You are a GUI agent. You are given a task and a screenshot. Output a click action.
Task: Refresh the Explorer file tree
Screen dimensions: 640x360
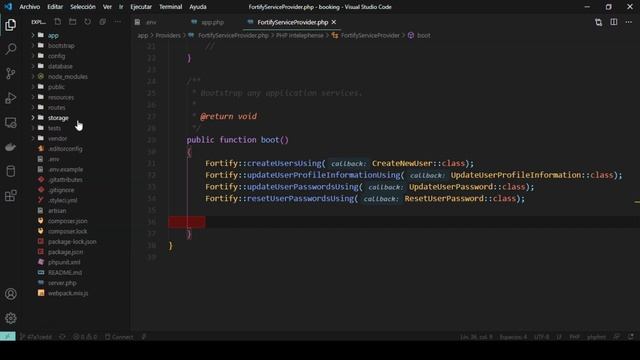(88, 22)
